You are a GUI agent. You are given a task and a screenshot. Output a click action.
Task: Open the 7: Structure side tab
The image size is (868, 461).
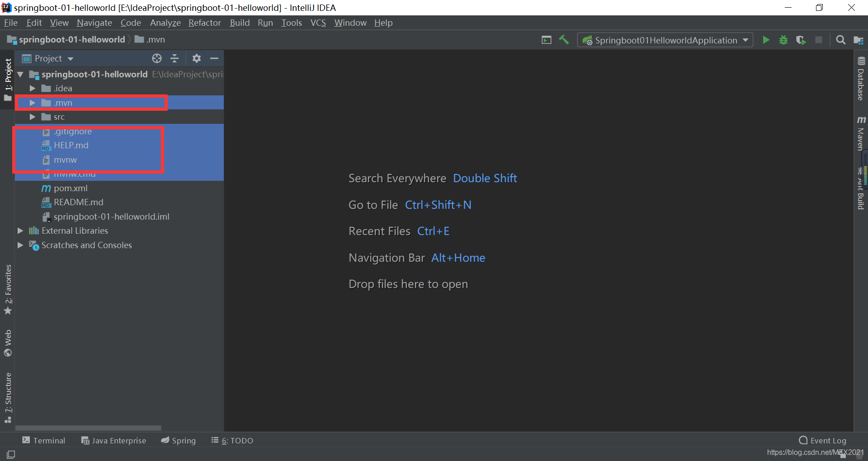(x=8, y=397)
